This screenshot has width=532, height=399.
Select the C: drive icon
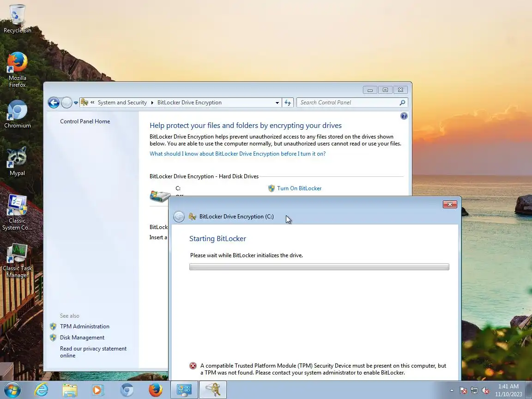click(x=160, y=195)
